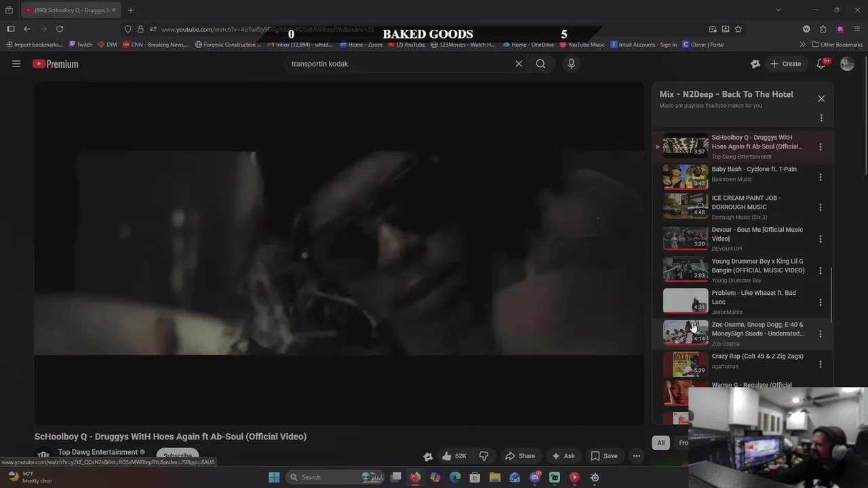This screenshot has height=488, width=868.
Task: Open browser tab list dropdown arrow
Action: [x=778, y=10]
